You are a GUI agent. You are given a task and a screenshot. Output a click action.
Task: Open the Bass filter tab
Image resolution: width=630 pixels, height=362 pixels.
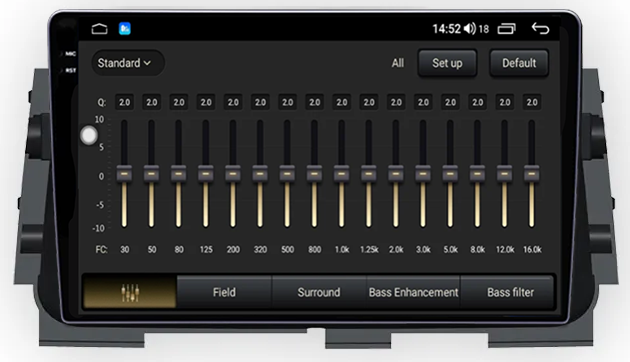coord(510,292)
